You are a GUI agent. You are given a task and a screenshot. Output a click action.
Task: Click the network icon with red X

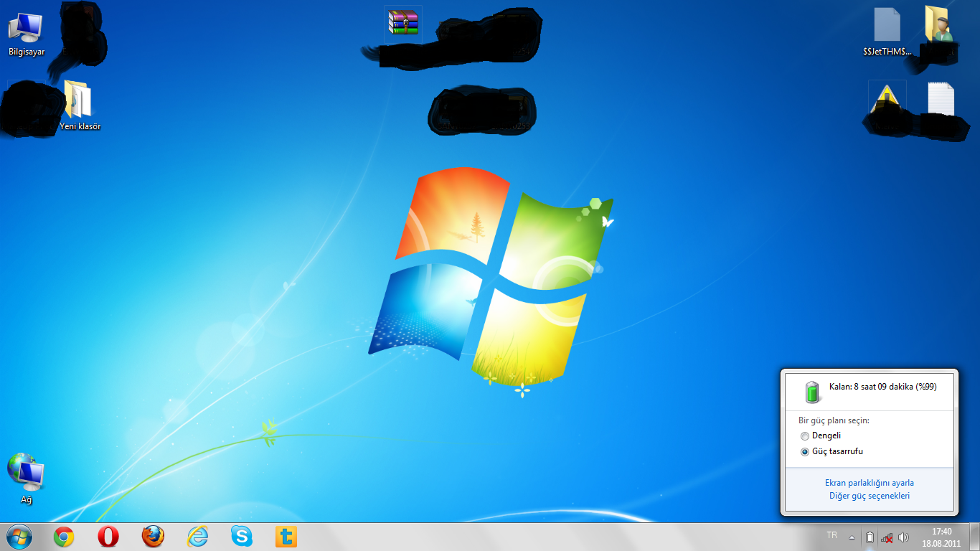(887, 537)
